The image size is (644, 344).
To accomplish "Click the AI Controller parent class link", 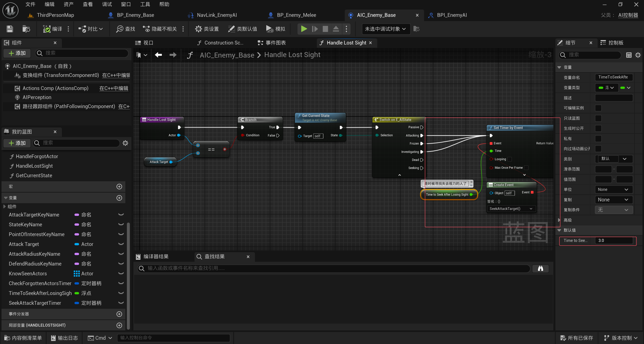I will (628, 15).
